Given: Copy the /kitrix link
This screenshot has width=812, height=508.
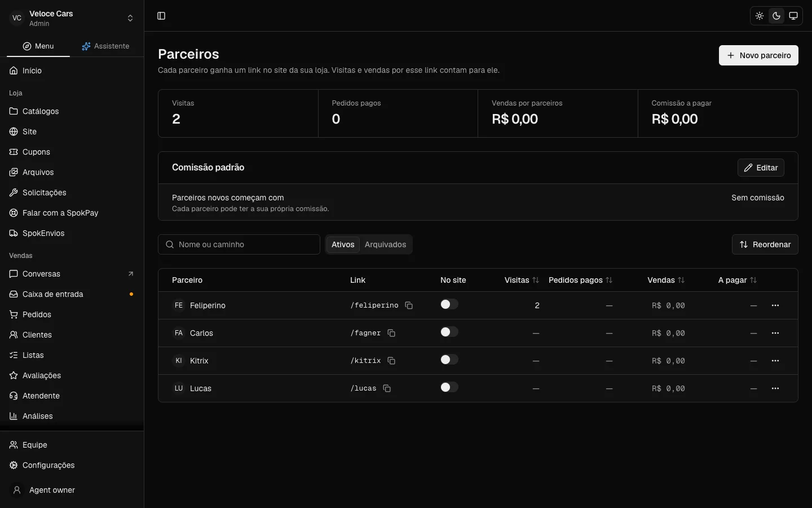Looking at the screenshot, I should pyautogui.click(x=391, y=361).
